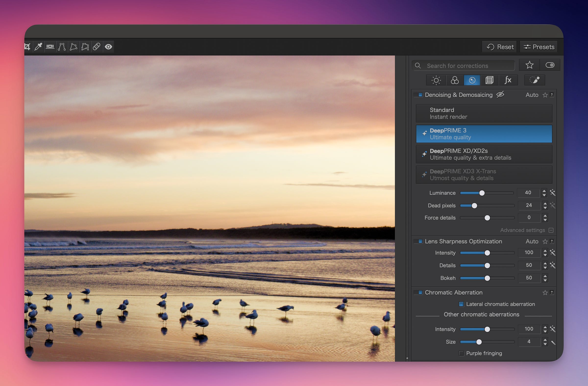Open the Effects fx tab
Viewport: 588px width, 386px height.
point(508,80)
